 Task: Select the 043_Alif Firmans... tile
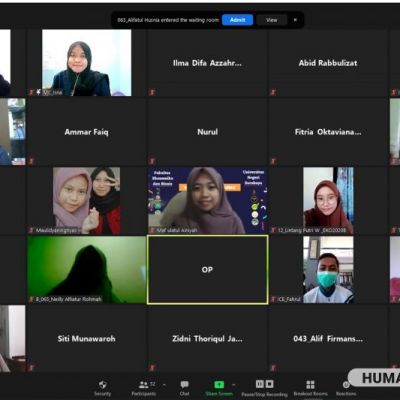(x=328, y=339)
